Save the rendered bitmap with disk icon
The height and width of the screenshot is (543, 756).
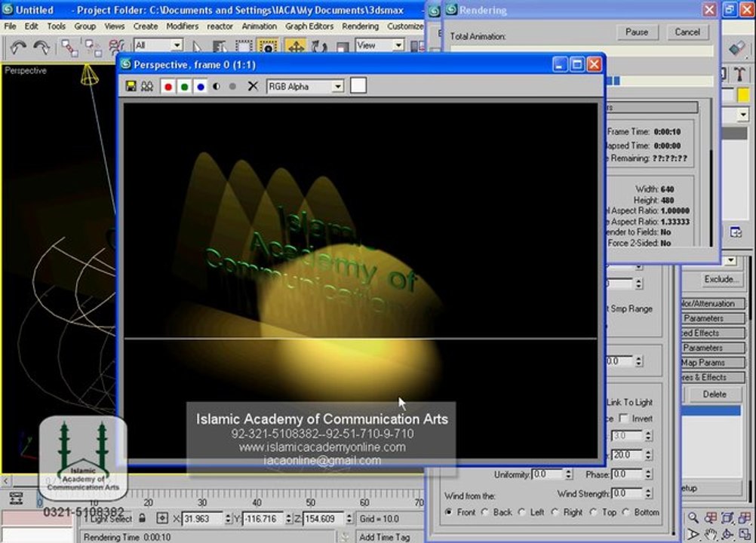pyautogui.click(x=131, y=86)
